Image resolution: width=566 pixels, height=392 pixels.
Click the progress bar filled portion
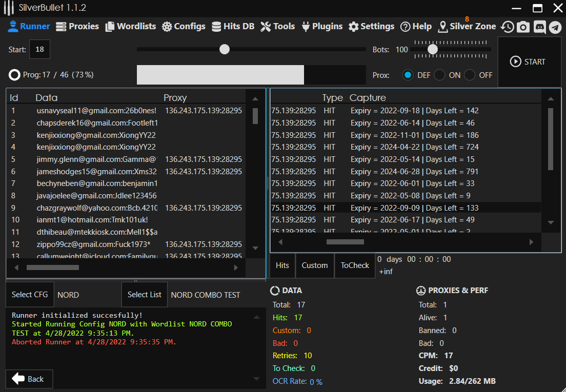[x=220, y=75]
